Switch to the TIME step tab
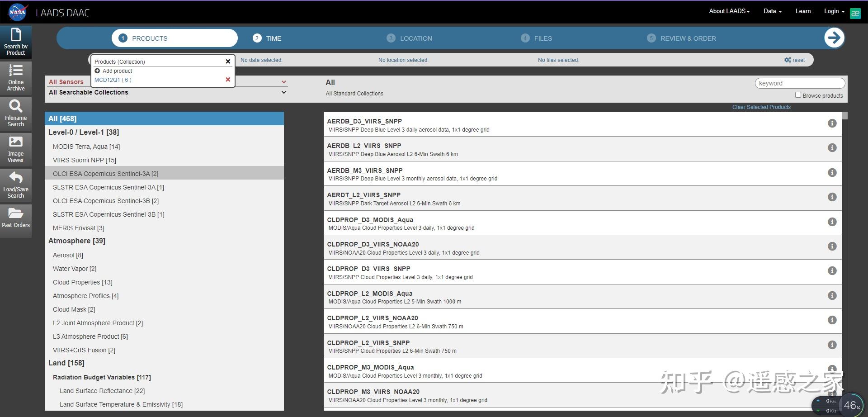868x417 pixels. 267,38
